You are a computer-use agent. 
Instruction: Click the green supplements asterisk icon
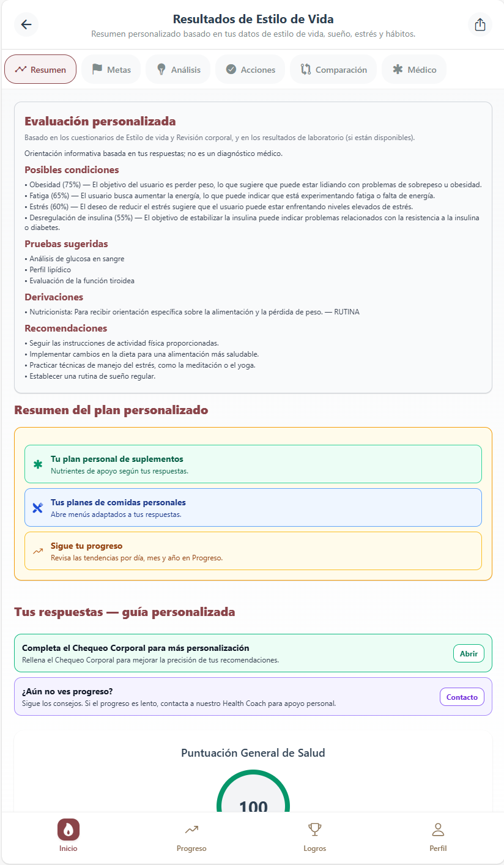pos(38,464)
